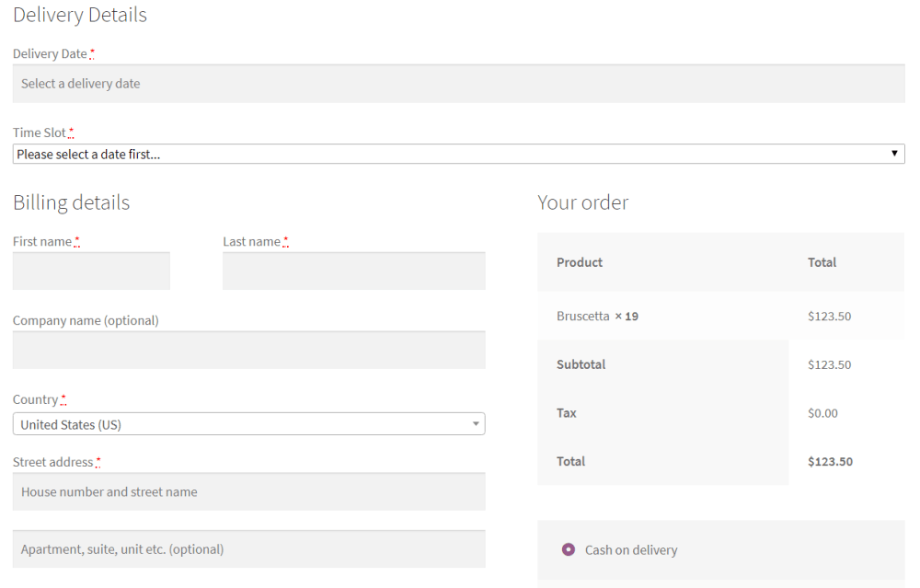Click the Last name label
The height and width of the screenshot is (588, 920).
(x=251, y=242)
